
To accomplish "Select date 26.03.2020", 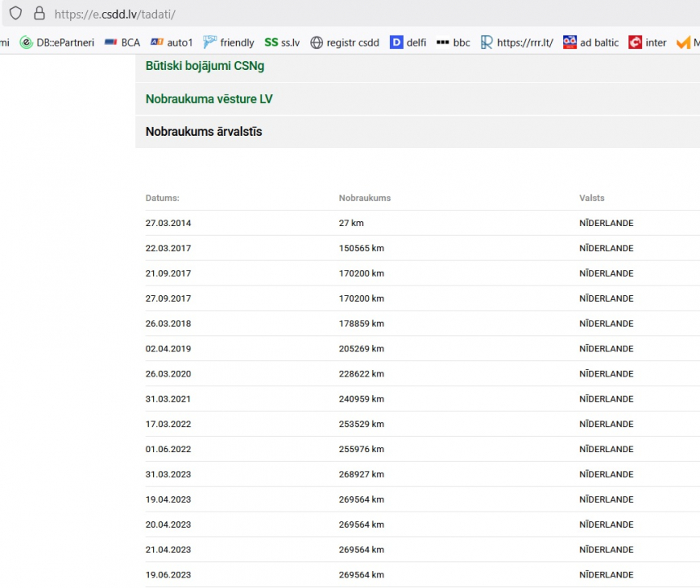I will 168,374.
